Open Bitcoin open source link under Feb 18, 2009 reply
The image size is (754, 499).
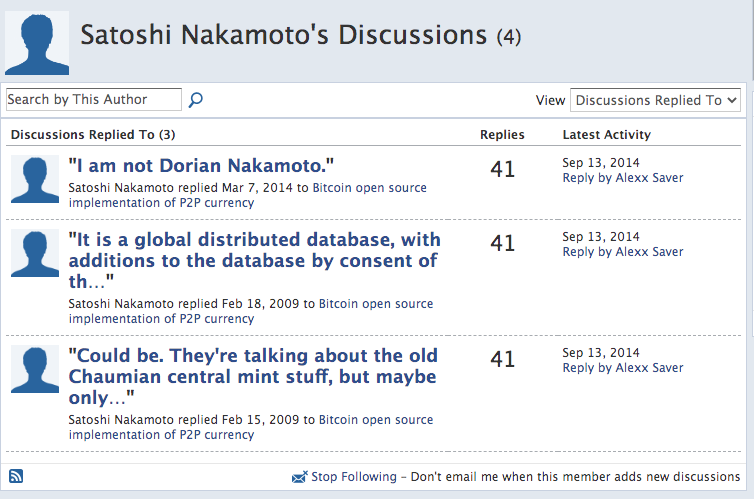[x=376, y=304]
